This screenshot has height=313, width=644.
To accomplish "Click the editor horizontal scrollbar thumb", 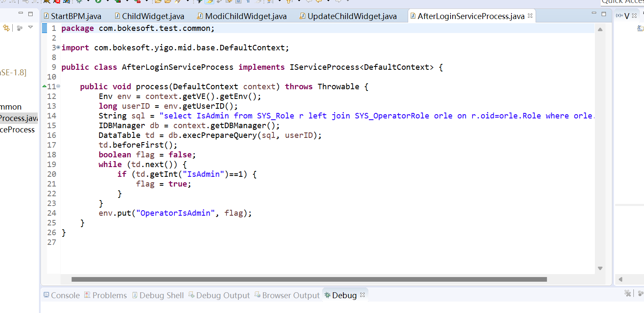I will click(x=309, y=279).
